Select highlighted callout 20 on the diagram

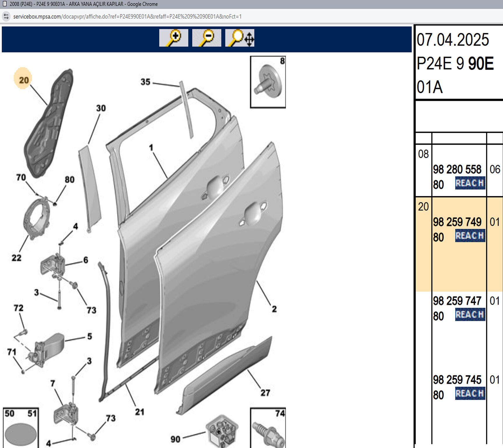point(23,80)
